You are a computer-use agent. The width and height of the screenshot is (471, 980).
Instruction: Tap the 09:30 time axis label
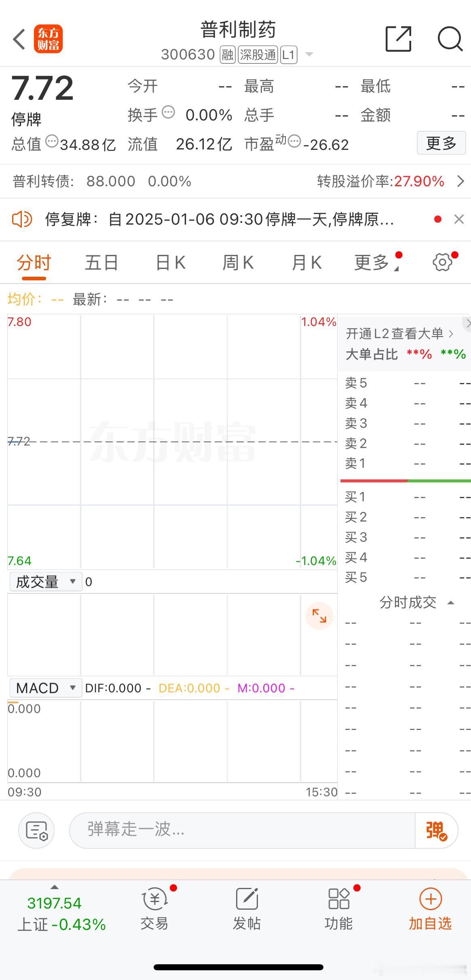pos(25,792)
